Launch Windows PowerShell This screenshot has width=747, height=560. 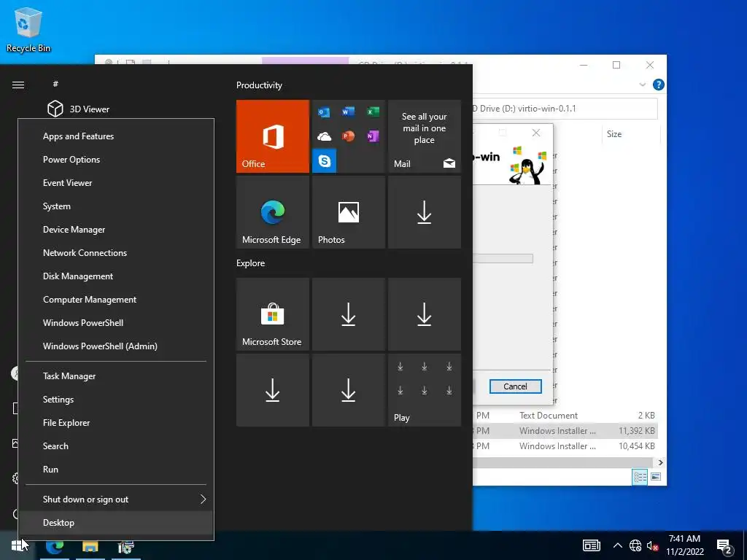[x=116, y=323]
